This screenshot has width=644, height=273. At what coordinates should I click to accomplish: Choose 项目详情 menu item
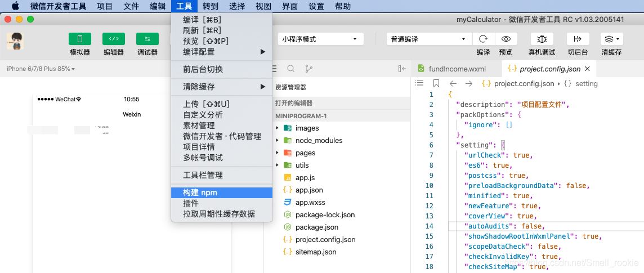(x=222, y=147)
